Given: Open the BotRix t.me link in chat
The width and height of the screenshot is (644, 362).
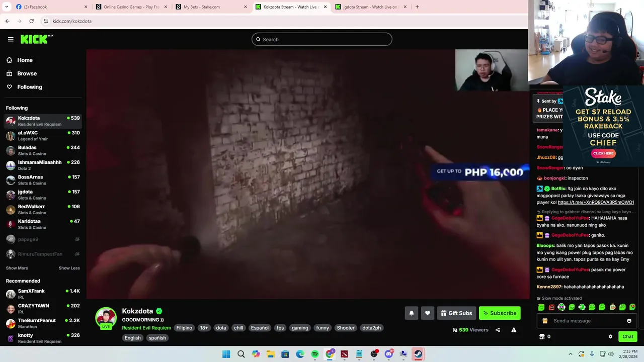Looking at the screenshot, I should [596, 202].
